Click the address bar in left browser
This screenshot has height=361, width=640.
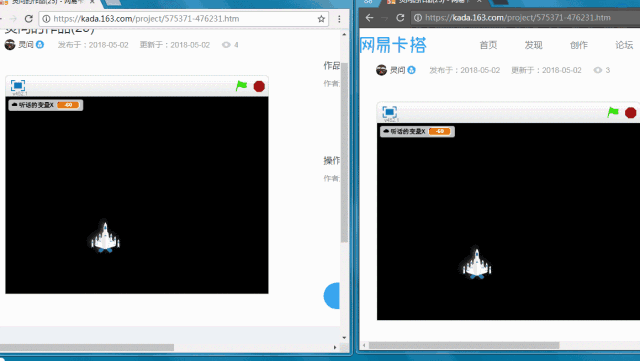point(184,19)
